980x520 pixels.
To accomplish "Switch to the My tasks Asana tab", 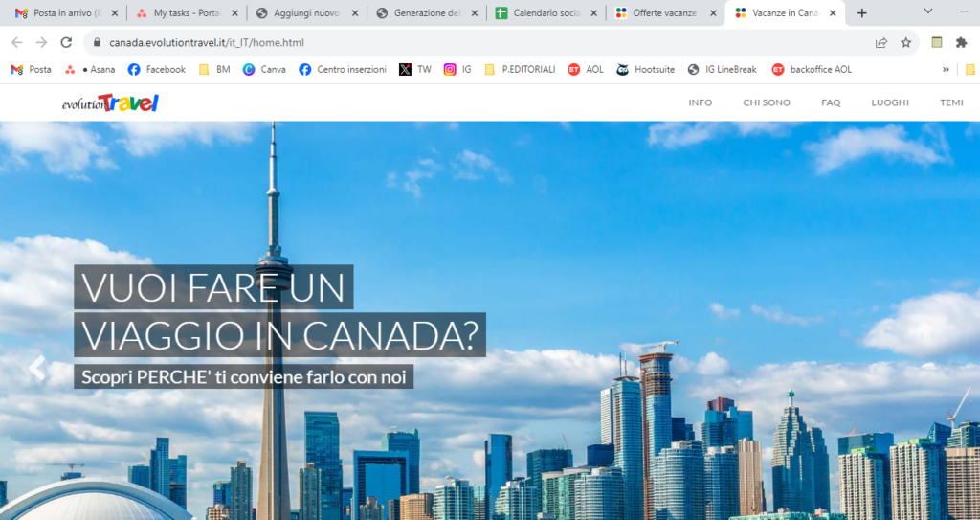I will tap(187, 13).
